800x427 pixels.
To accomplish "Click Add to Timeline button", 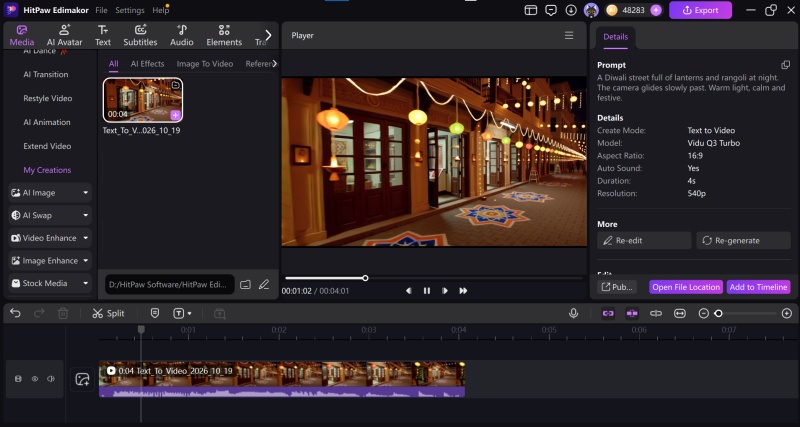I will pyautogui.click(x=758, y=287).
